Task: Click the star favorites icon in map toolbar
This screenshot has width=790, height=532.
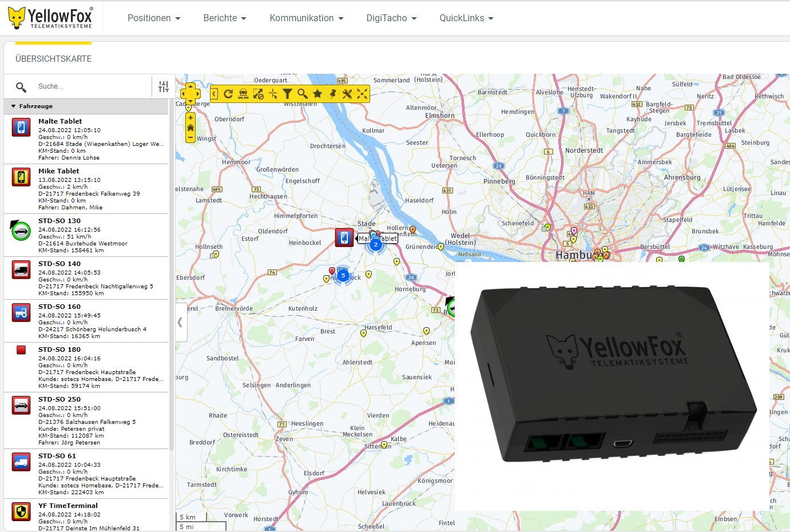Action: (x=317, y=94)
